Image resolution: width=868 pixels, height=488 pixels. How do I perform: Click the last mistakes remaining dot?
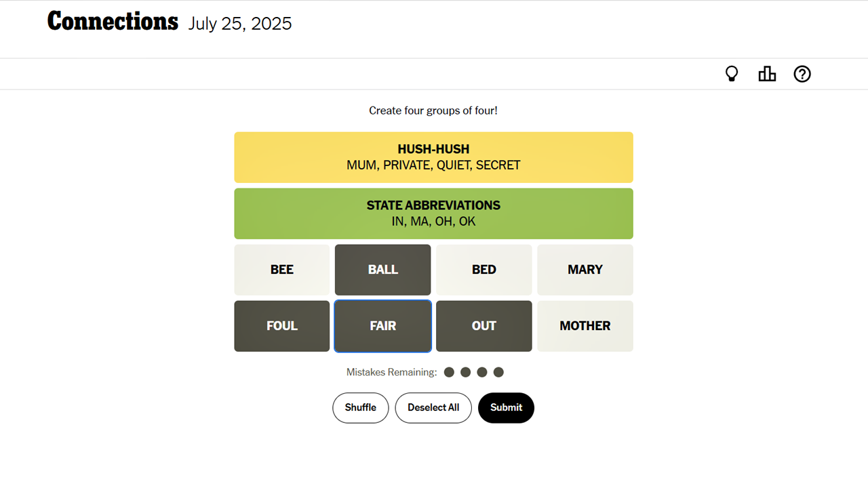pyautogui.click(x=498, y=371)
